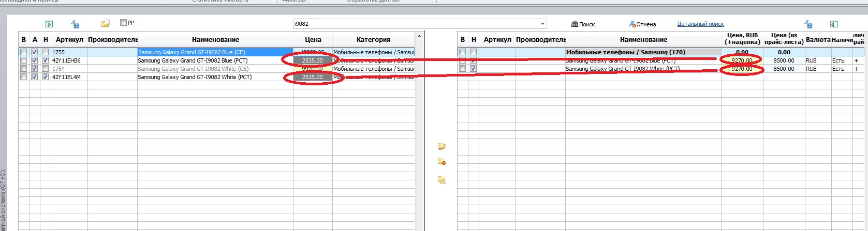Click the Цена, RUB (+наценка) column header
868x231 pixels.
[x=742, y=39]
